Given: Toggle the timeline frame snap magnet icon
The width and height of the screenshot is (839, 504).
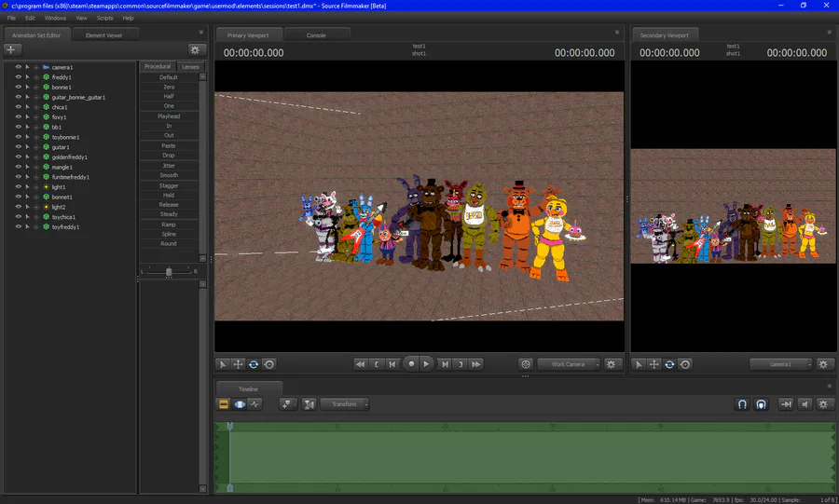Looking at the screenshot, I should 761,404.
